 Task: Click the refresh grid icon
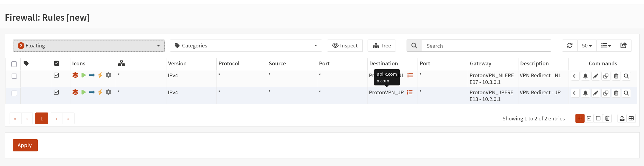coord(570,46)
